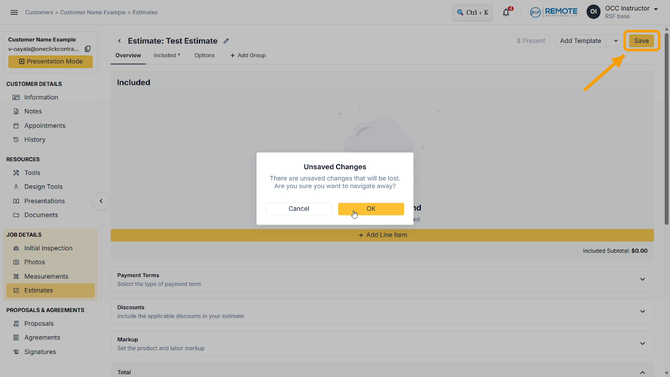
Task: Open Add Template dropdown arrow
Action: [x=616, y=41]
